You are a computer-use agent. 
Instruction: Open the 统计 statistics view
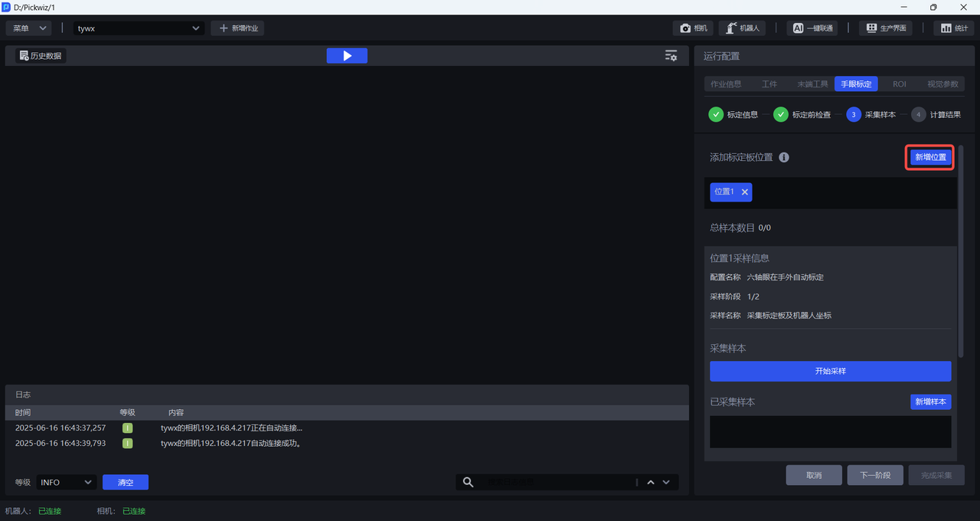pos(953,28)
